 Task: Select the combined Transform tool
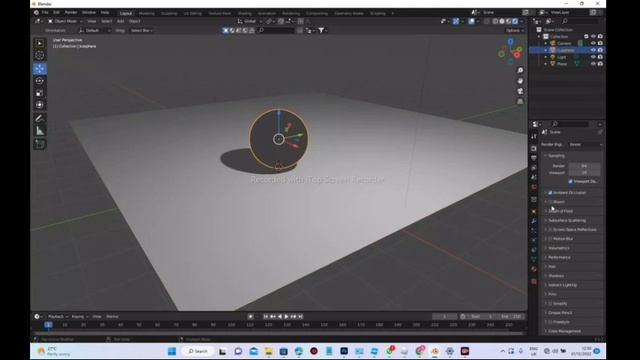click(40, 105)
